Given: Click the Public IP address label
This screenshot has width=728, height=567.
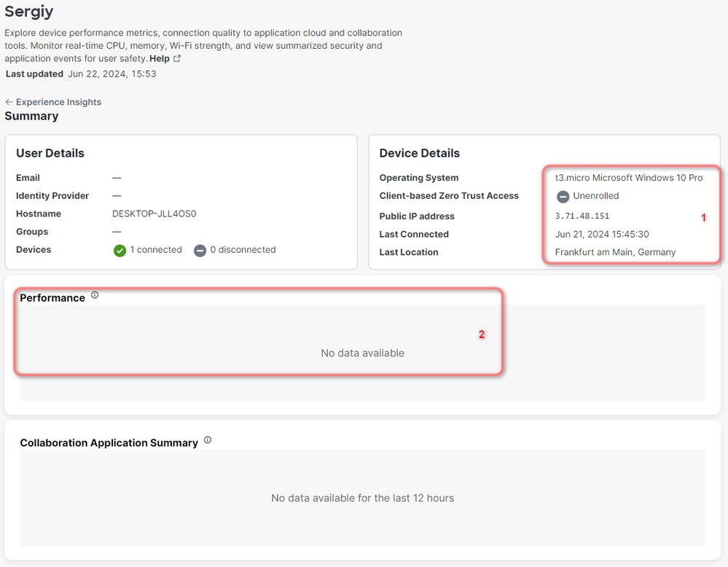Looking at the screenshot, I should pyautogui.click(x=417, y=216).
